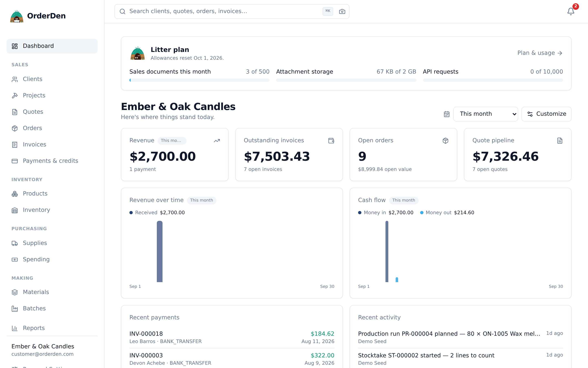Open notifications bell icon

pyautogui.click(x=570, y=11)
